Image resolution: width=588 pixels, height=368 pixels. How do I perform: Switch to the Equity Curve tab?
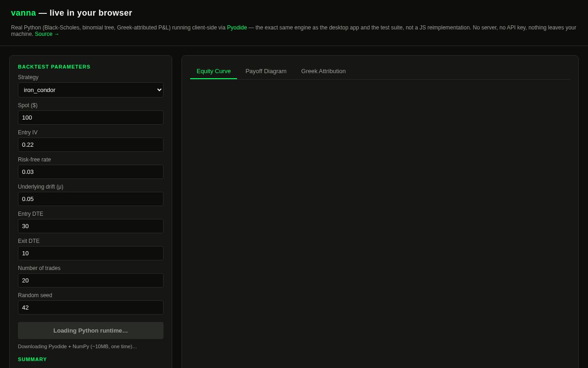[214, 71]
